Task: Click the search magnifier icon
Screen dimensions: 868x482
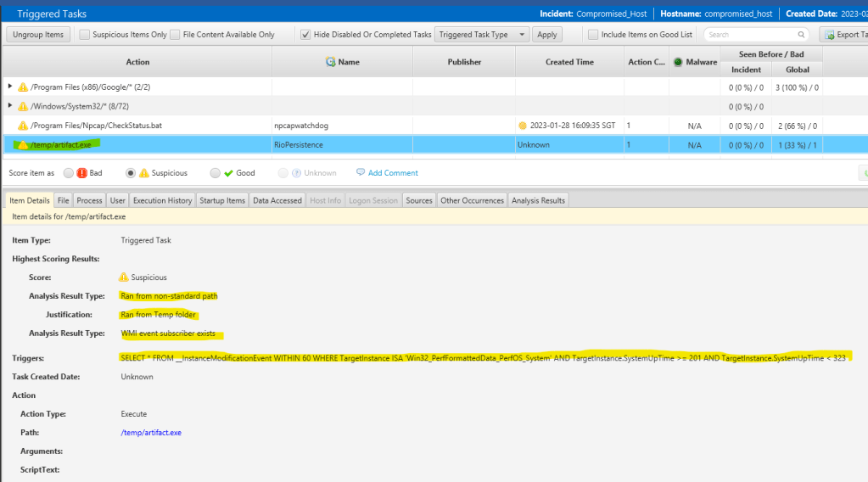Action: tap(801, 35)
